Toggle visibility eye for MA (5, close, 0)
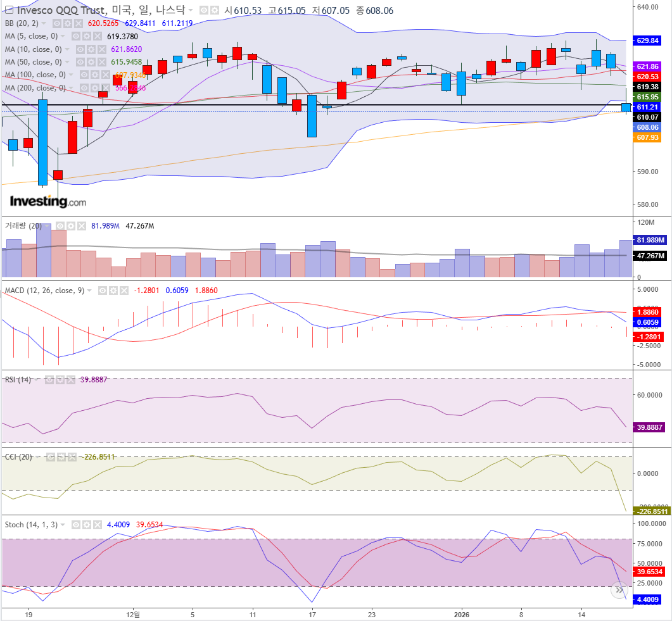The image size is (672, 621). tap(76, 37)
